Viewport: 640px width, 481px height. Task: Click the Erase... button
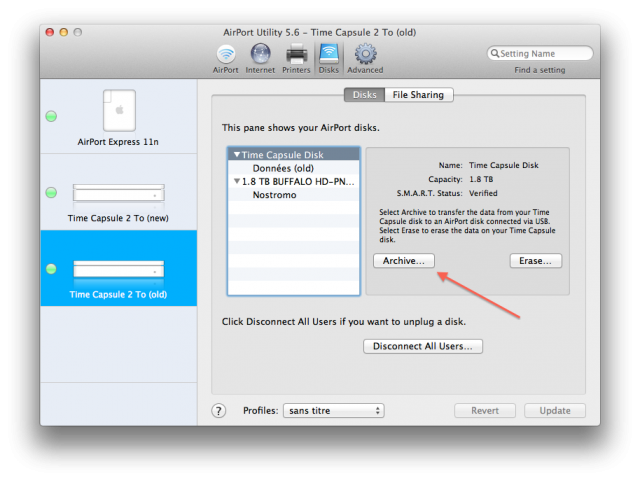[536, 261]
